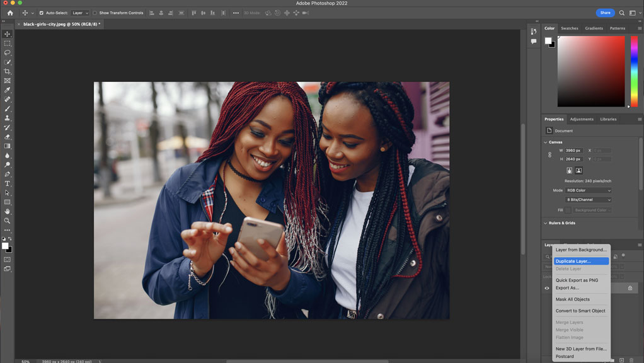Select the Zoom tool
This screenshot has width=644, height=363.
[7, 221]
